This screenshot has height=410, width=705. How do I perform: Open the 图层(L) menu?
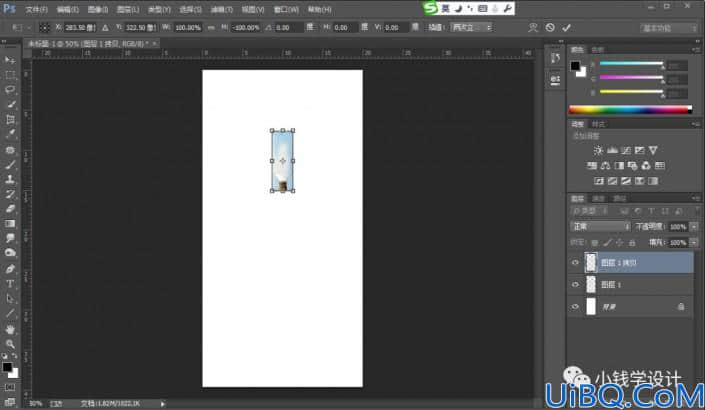tap(128, 9)
